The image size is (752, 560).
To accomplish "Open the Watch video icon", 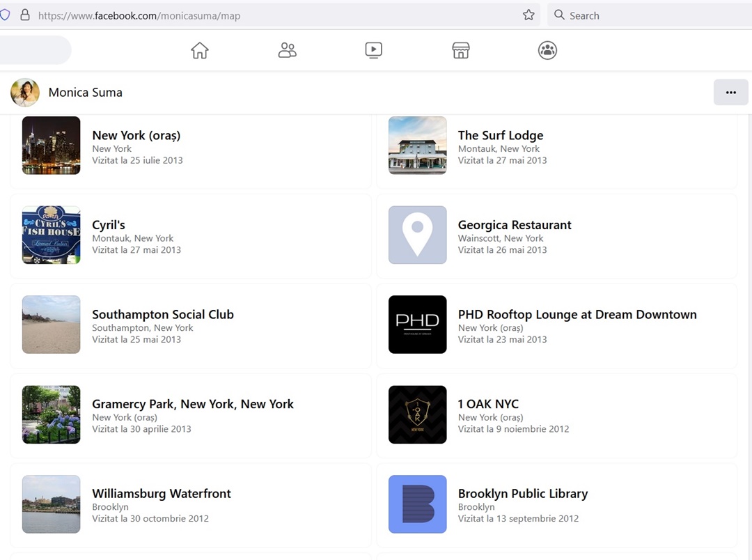I will point(374,50).
